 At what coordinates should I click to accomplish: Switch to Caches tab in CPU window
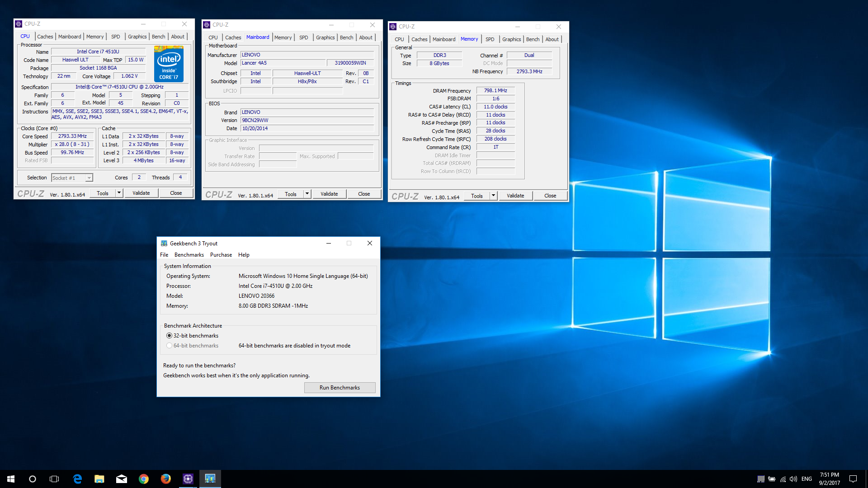pyautogui.click(x=45, y=37)
